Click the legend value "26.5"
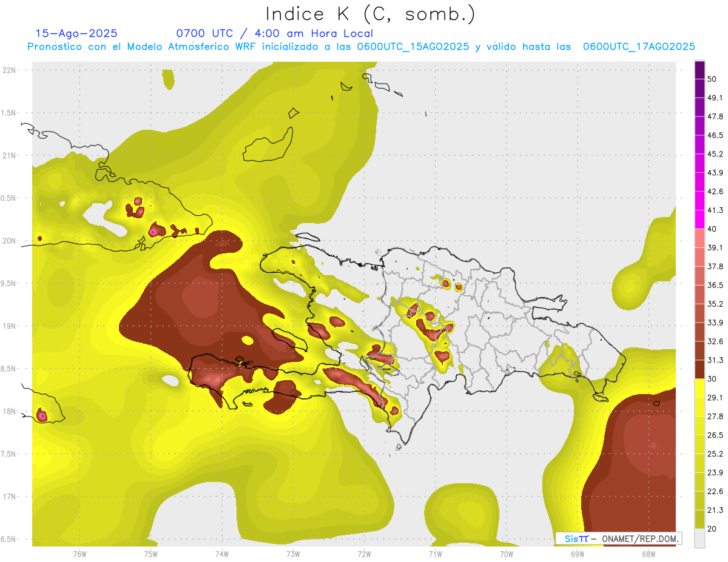The width and height of the screenshot is (728, 562). (x=715, y=435)
